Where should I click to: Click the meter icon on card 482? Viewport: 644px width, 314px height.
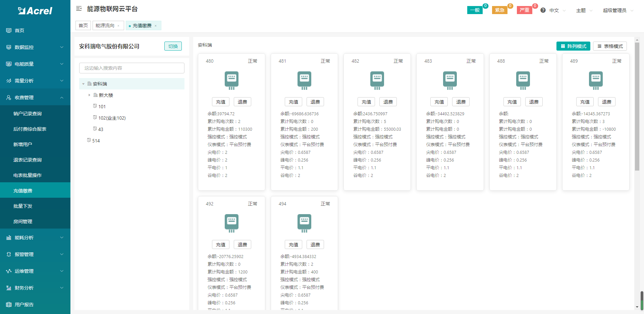377,80
